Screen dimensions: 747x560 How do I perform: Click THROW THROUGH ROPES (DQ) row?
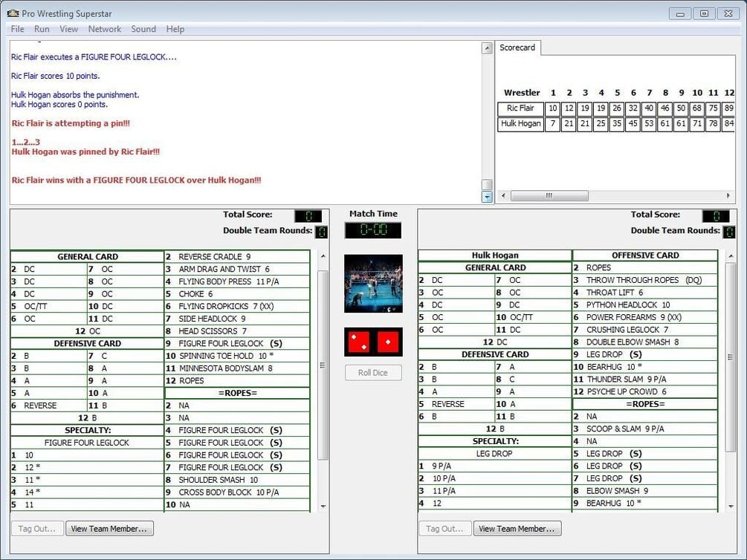click(645, 280)
